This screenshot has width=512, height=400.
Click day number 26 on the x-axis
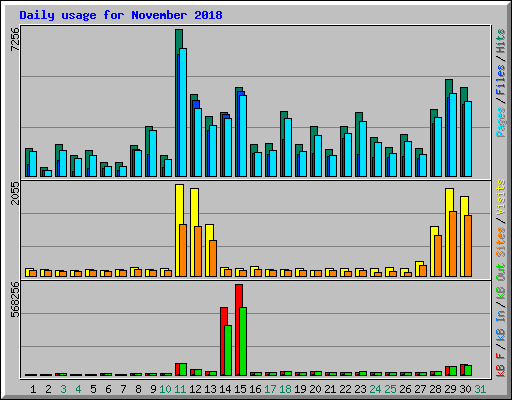405,389
